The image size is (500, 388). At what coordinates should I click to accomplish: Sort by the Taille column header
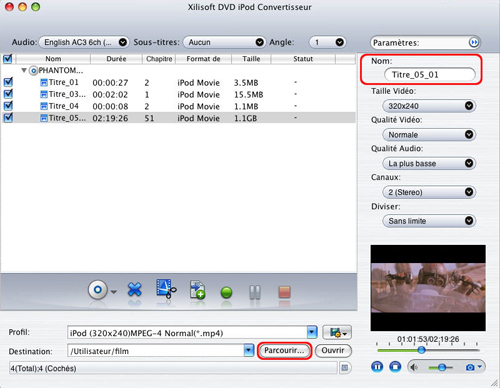[251, 59]
